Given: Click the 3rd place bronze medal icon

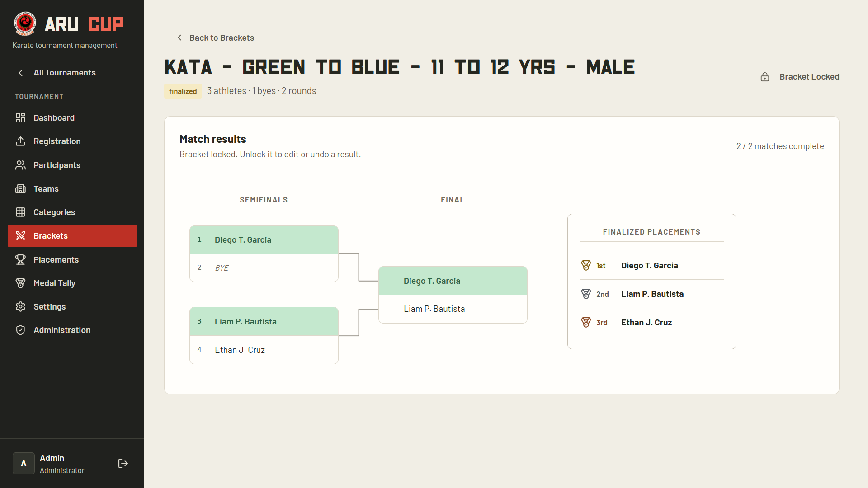Looking at the screenshot, I should (x=586, y=323).
